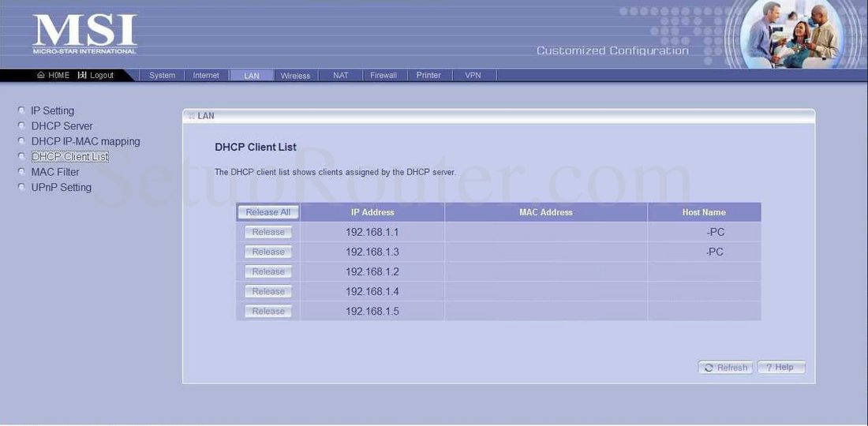This screenshot has width=868, height=426.
Task: Open the Printer tab
Action: tap(429, 75)
